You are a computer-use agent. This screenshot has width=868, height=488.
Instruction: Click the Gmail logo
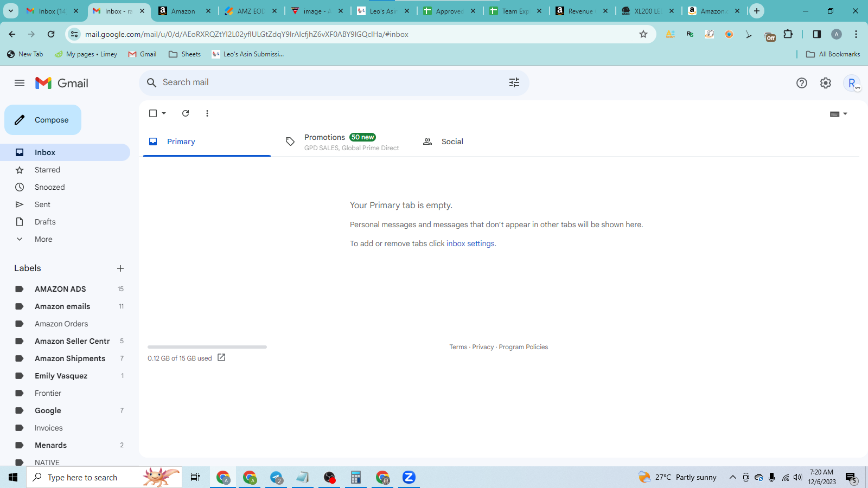pyautogui.click(x=61, y=83)
